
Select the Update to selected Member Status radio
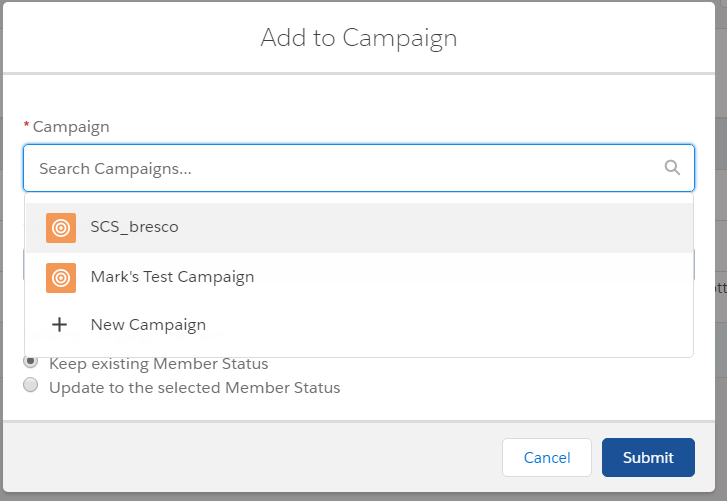[31, 385]
